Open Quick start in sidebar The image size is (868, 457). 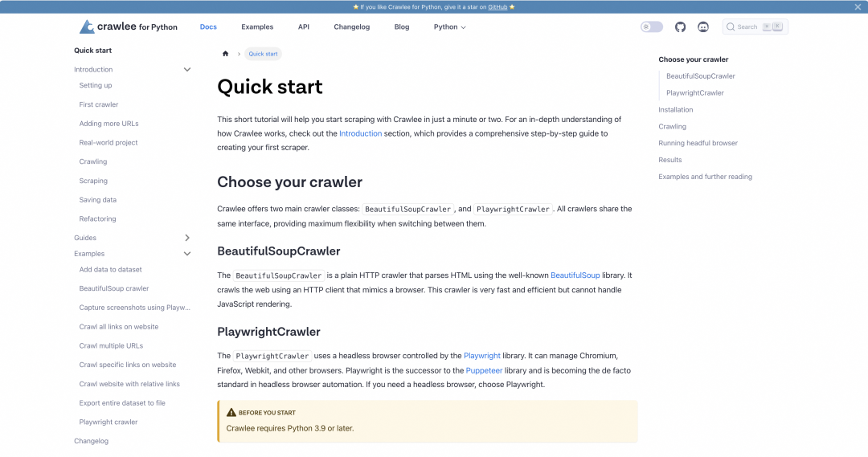click(93, 51)
